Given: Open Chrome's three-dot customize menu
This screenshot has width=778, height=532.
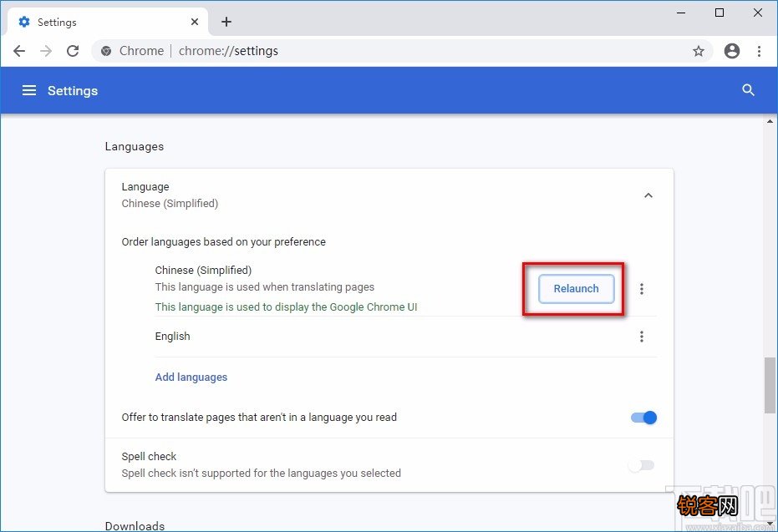Looking at the screenshot, I should point(759,51).
